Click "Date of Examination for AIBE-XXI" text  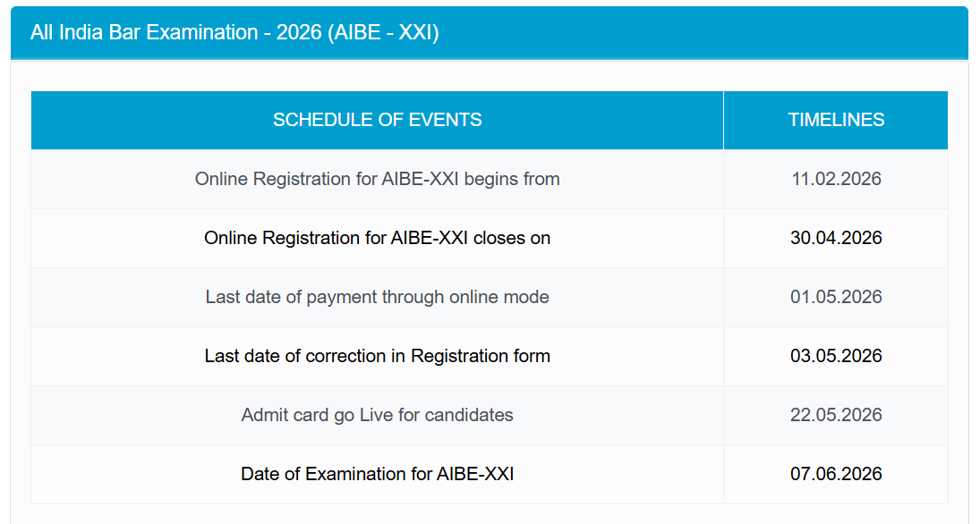coord(377,474)
